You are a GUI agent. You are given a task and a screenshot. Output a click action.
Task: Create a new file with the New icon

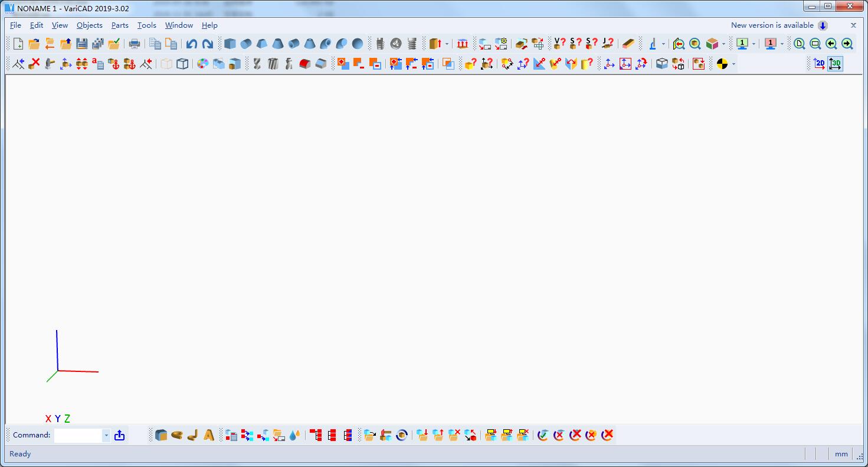[18, 44]
